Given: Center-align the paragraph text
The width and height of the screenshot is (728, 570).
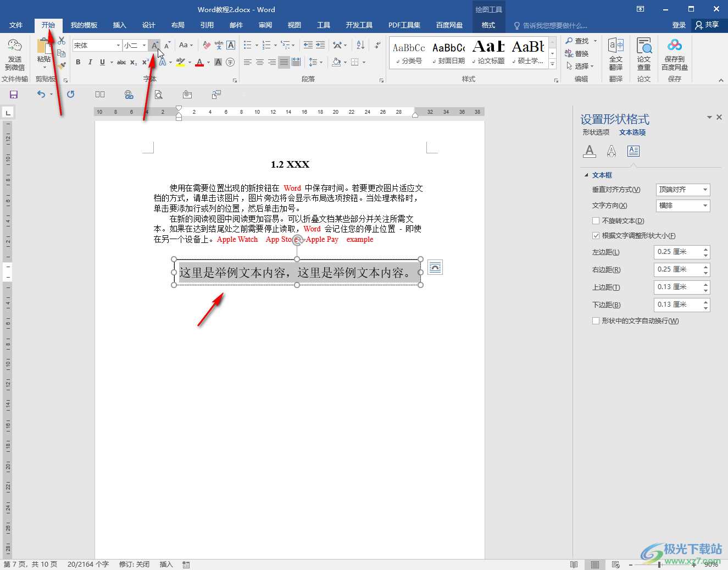Looking at the screenshot, I should coord(260,62).
